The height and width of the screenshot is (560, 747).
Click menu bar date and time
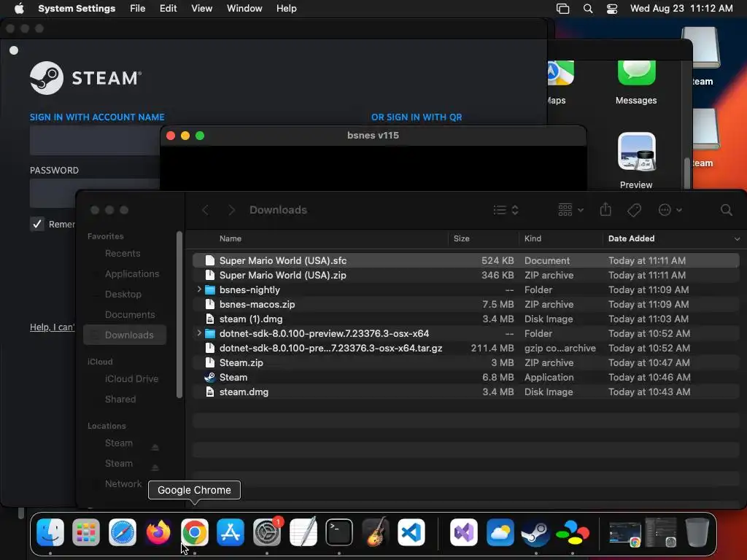[x=681, y=9]
